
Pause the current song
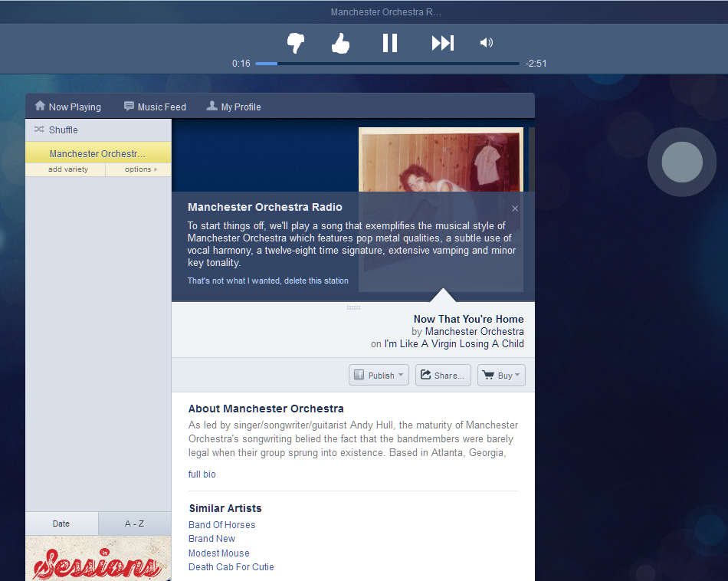click(390, 43)
